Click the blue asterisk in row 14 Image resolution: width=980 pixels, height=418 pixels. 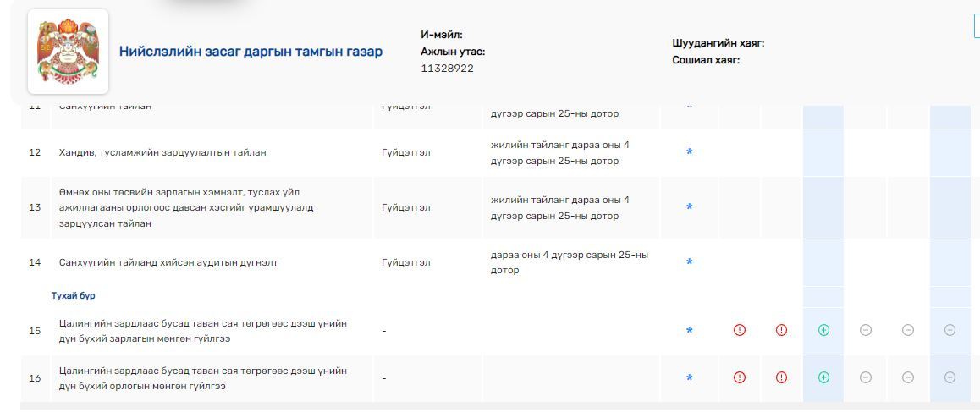tap(689, 262)
